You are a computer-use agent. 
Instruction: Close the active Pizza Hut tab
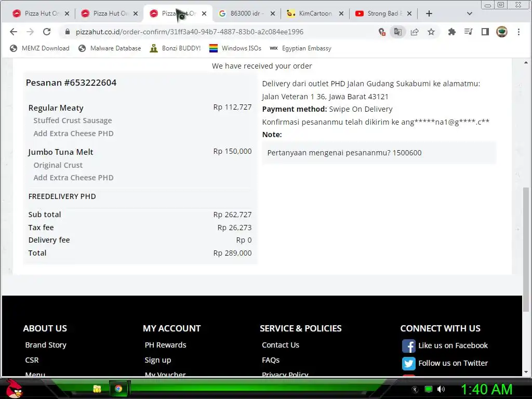click(204, 14)
